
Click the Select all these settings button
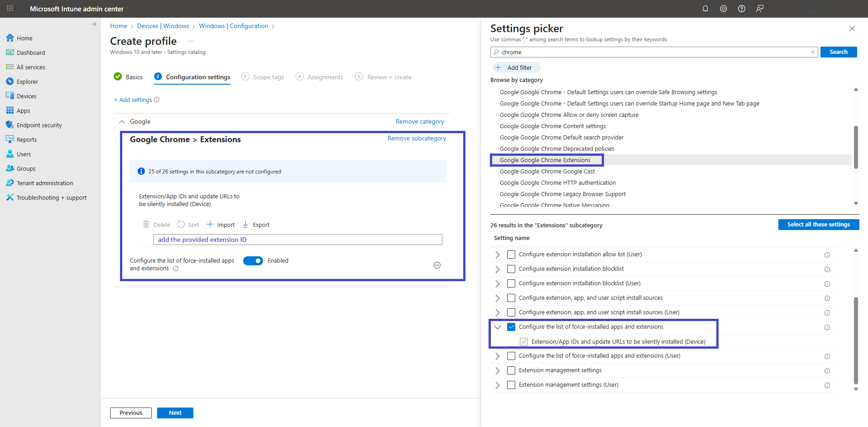(x=818, y=224)
